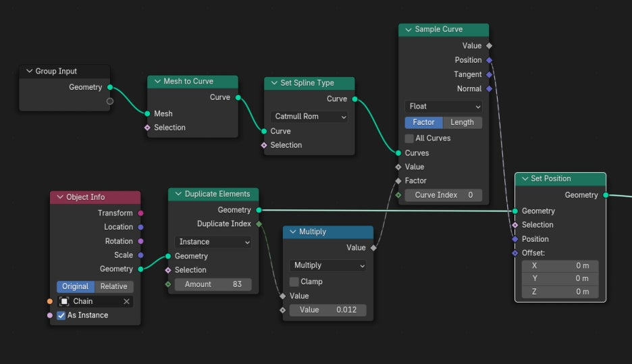Select Original transform space in Object Info
Image resolution: width=632 pixels, height=364 pixels.
76,286
